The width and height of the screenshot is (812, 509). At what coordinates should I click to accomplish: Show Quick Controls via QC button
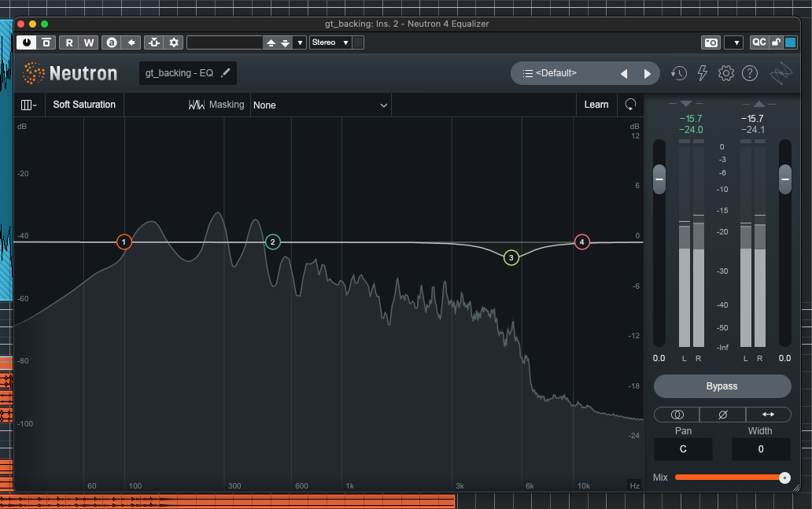pyautogui.click(x=759, y=42)
